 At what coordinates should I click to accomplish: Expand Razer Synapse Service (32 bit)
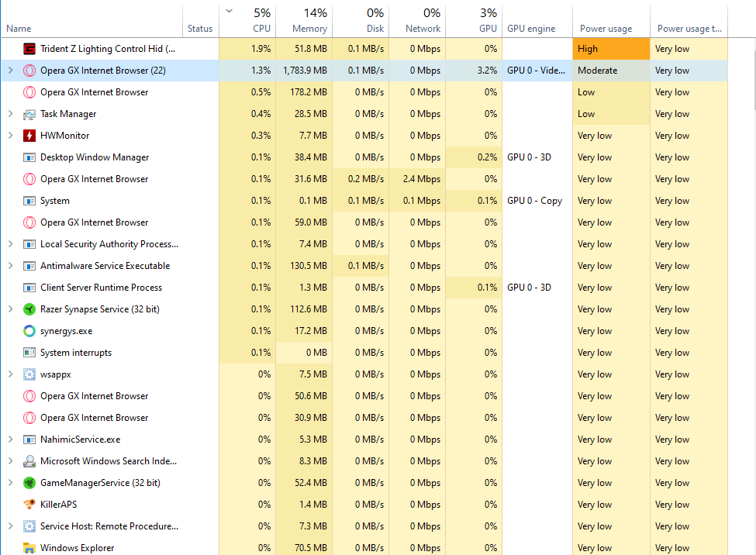[x=11, y=309]
